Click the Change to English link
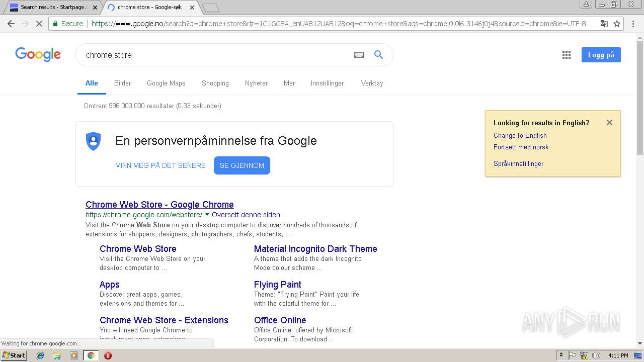This screenshot has height=362, width=644. [x=520, y=135]
